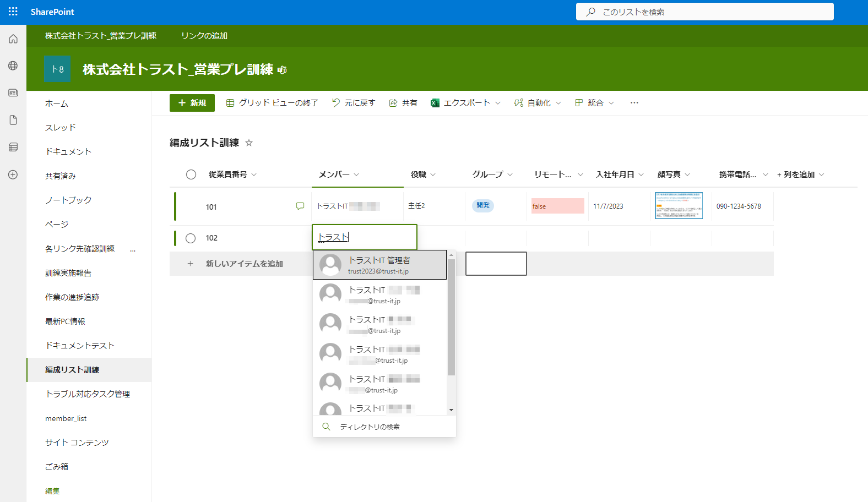868x502 pixels.
Task: Open My Sites globe icon
Action: (x=13, y=66)
